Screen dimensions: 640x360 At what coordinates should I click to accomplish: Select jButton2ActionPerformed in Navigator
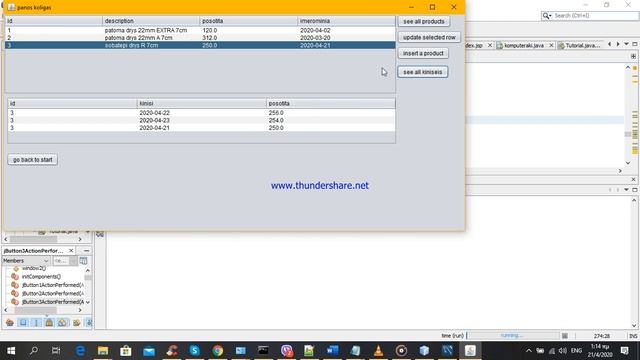(52, 293)
